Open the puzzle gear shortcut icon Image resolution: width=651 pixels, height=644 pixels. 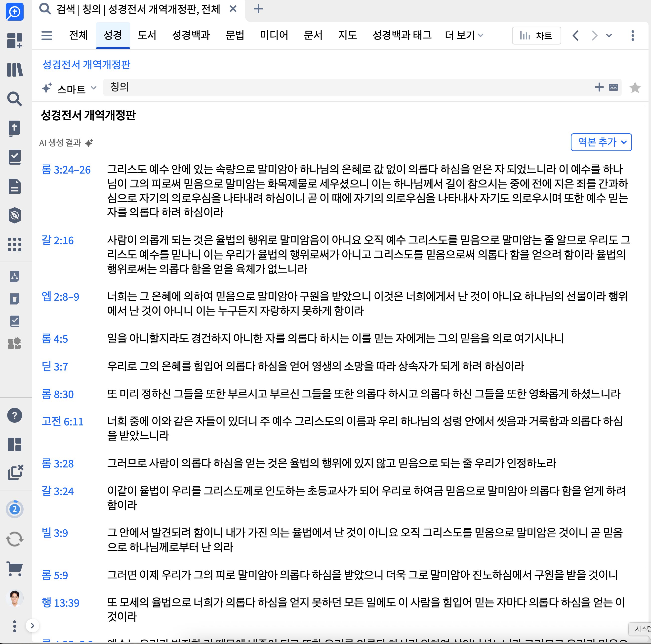pyautogui.click(x=14, y=343)
